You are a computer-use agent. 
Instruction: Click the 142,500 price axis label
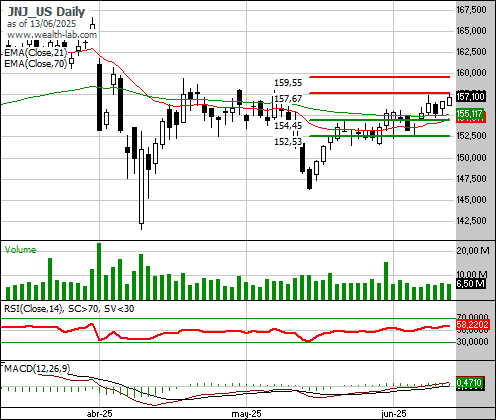471,221
